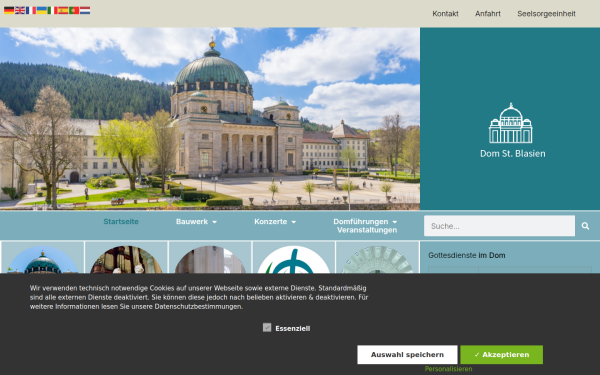
Task: Open the cathedral dome circle thumbnail
Action: tap(42, 259)
